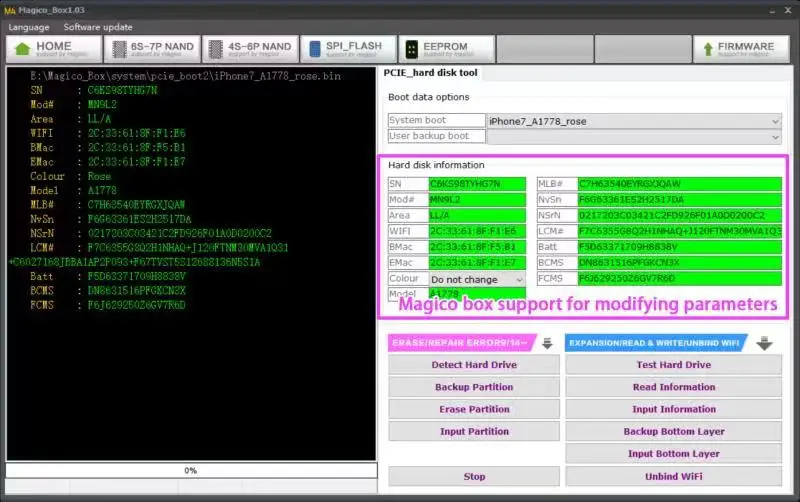Click the Backup Partition button
Viewport: 800px width, 502px height.
[474, 387]
